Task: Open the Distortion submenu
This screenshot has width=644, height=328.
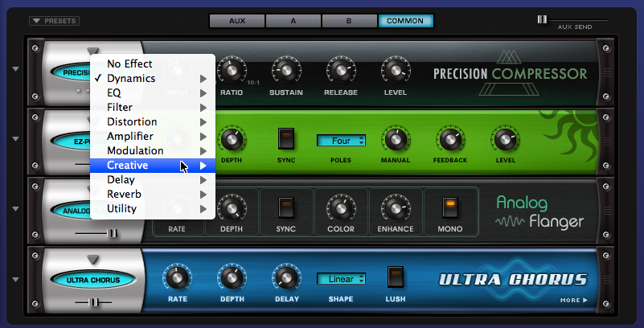Action: [153, 122]
